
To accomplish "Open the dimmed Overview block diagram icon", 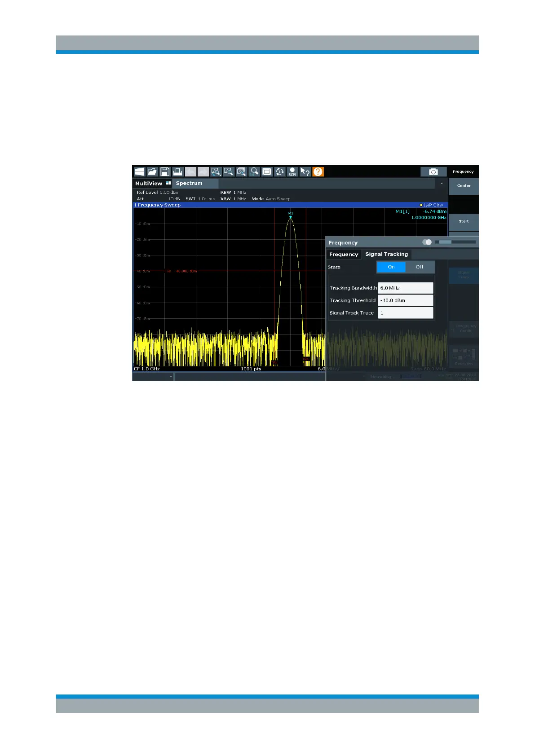I will (464, 356).
